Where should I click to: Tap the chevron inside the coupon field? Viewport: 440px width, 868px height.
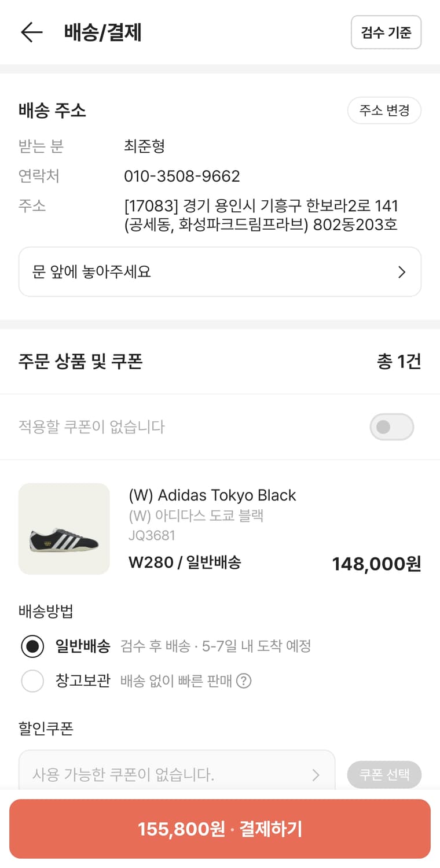[316, 775]
